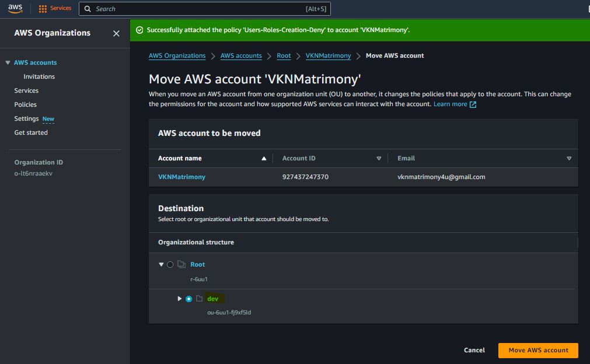The image size is (590, 364).
Task: Select the Root radio button
Action: 170,265
